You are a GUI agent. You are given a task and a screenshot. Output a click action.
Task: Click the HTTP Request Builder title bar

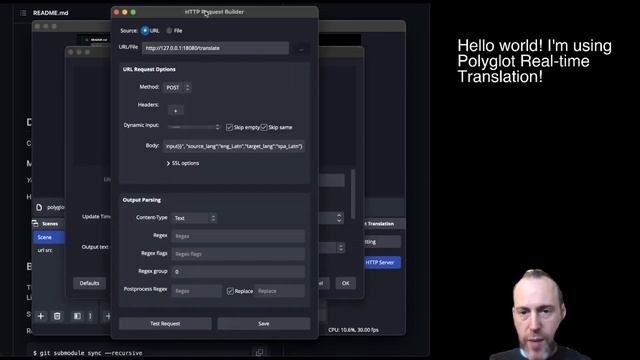215,12
